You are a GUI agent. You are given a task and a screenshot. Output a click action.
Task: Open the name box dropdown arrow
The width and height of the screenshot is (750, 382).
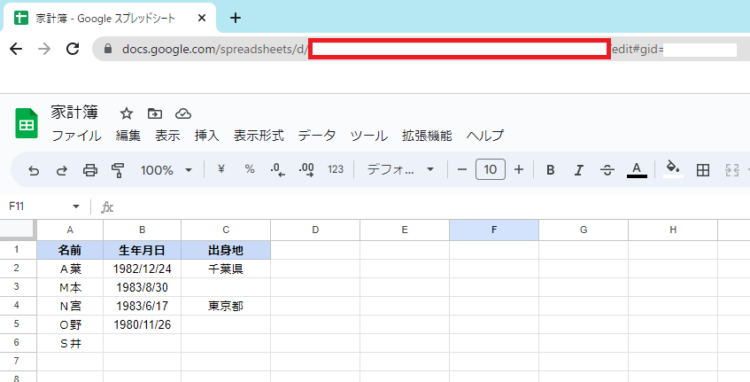pyautogui.click(x=76, y=207)
